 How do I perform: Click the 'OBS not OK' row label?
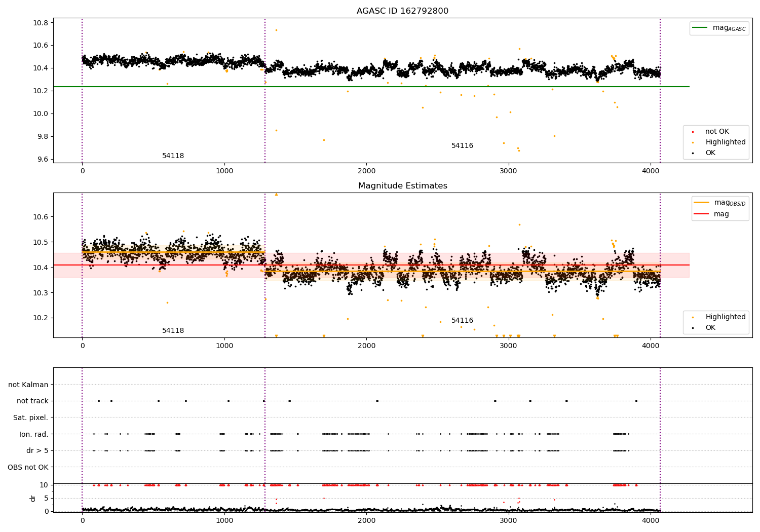[x=28, y=467]
